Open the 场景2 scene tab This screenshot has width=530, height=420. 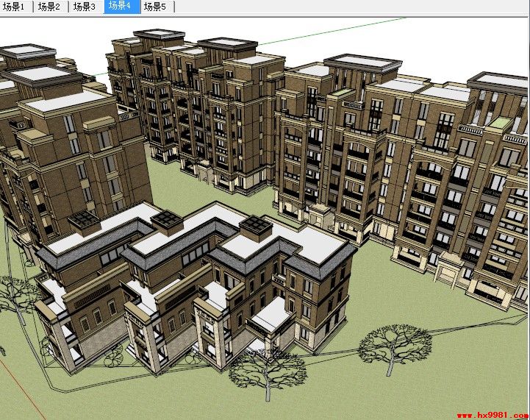[x=51, y=7]
